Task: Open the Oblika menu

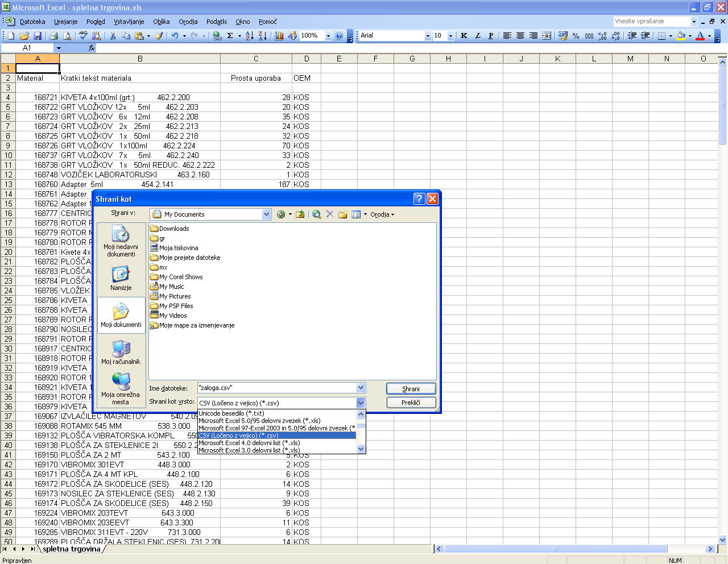Action: coord(162,22)
